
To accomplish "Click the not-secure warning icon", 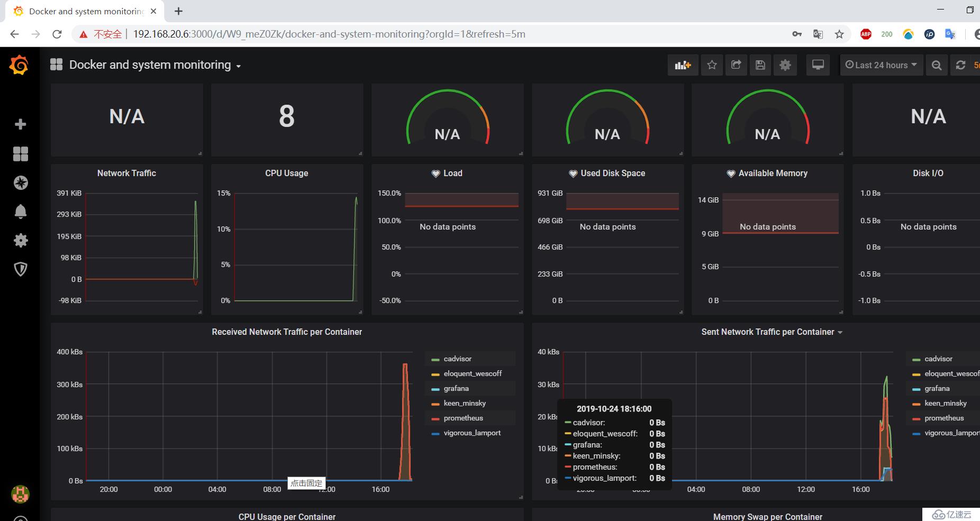I will [83, 34].
